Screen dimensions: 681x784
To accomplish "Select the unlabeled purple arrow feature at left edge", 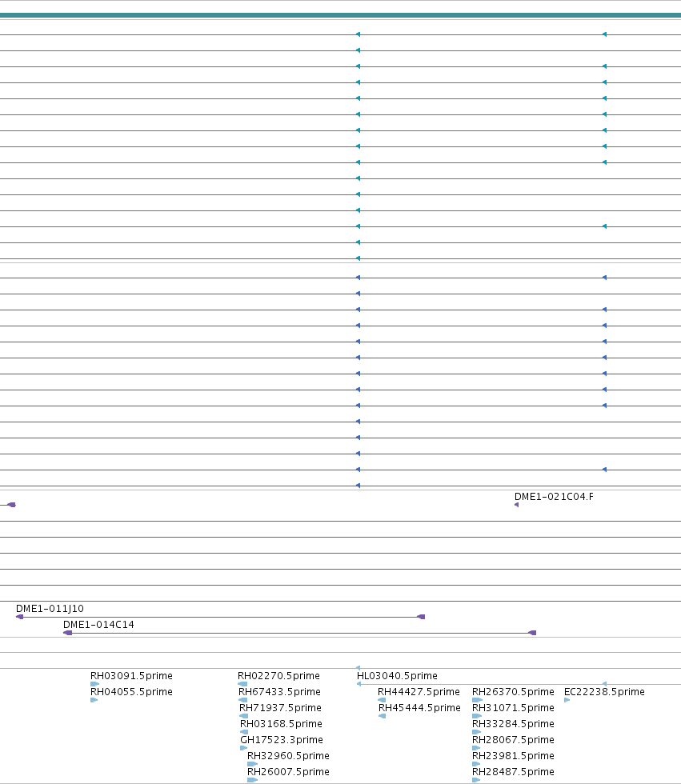I will [8, 505].
